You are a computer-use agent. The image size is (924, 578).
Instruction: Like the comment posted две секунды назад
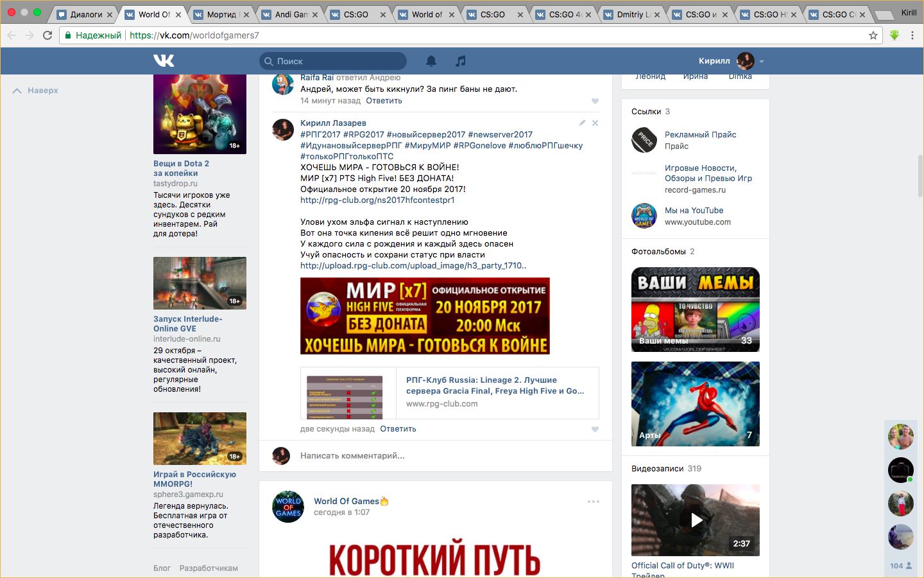595,429
